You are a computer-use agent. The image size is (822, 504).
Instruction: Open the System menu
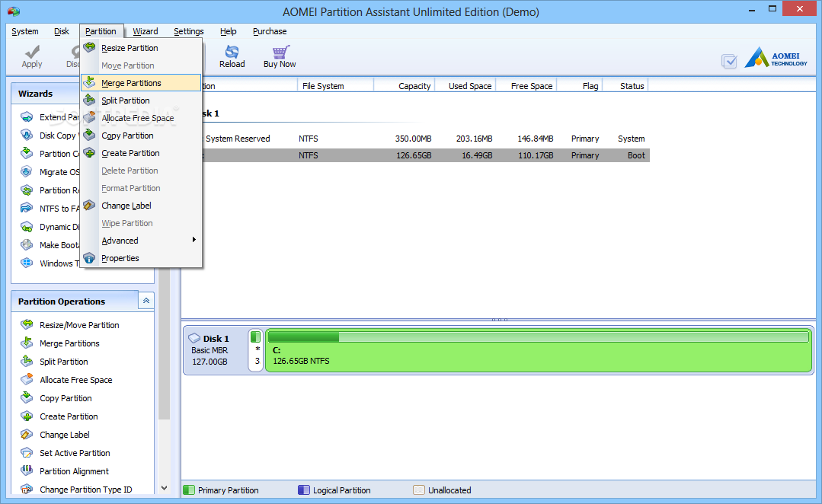click(x=25, y=31)
